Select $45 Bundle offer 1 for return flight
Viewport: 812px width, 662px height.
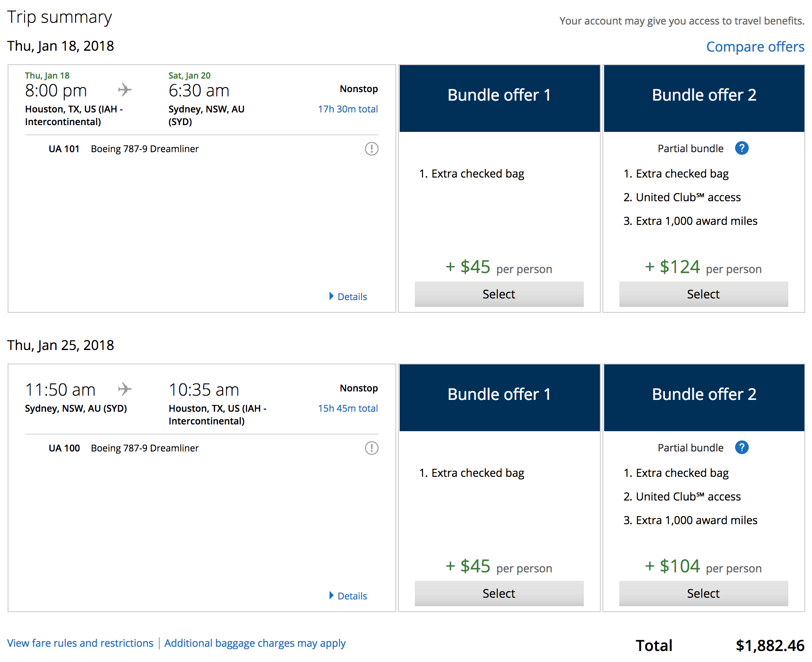click(499, 594)
